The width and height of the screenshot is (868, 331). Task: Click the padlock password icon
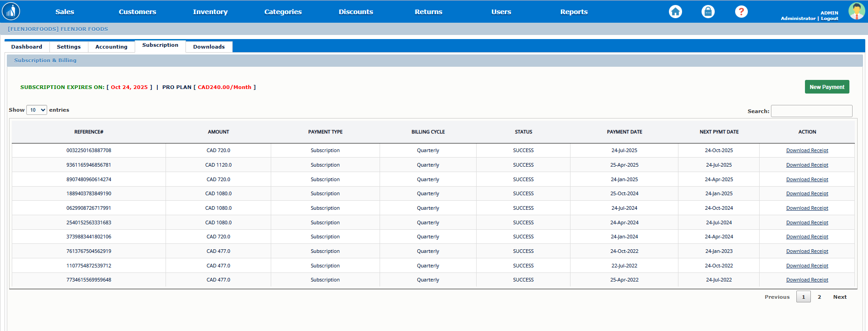[708, 12]
